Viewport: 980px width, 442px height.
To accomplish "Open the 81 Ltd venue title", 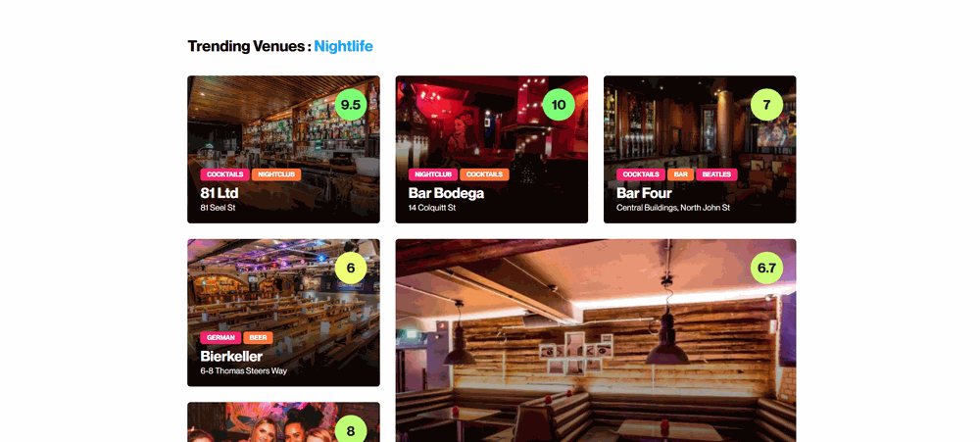I will point(220,193).
